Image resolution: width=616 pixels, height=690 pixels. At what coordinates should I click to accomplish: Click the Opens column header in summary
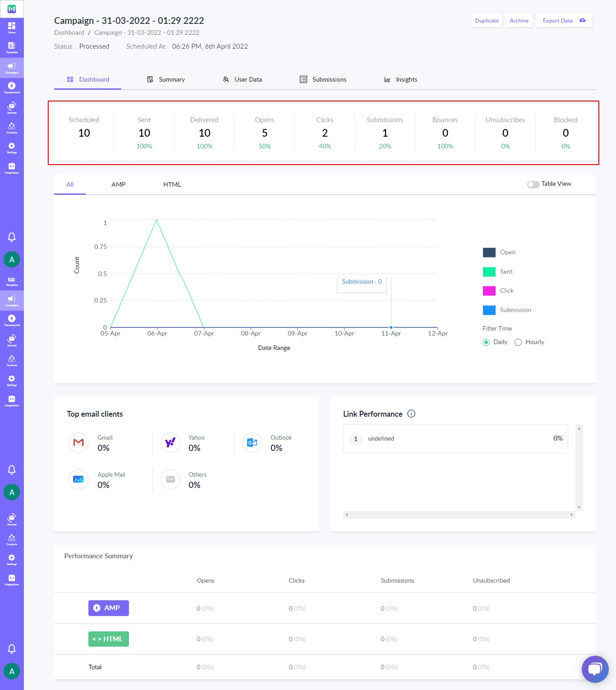coord(206,581)
